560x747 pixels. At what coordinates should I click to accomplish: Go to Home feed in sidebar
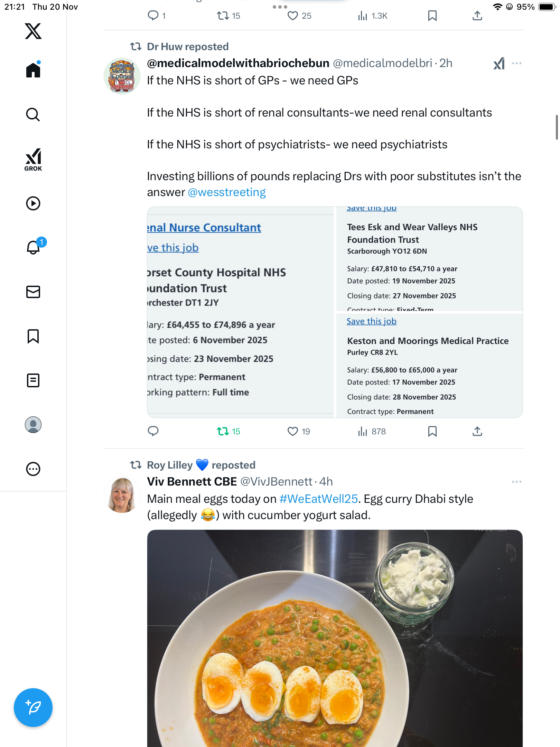[x=33, y=70]
